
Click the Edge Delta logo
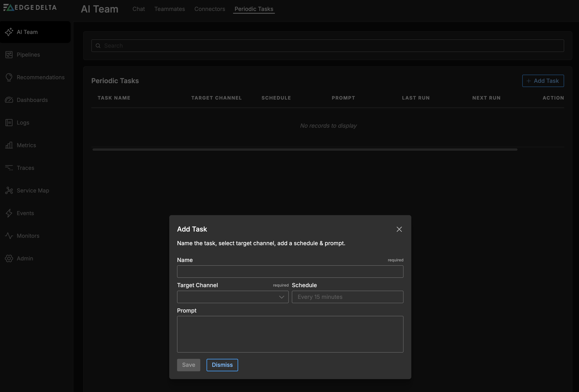[30, 7]
